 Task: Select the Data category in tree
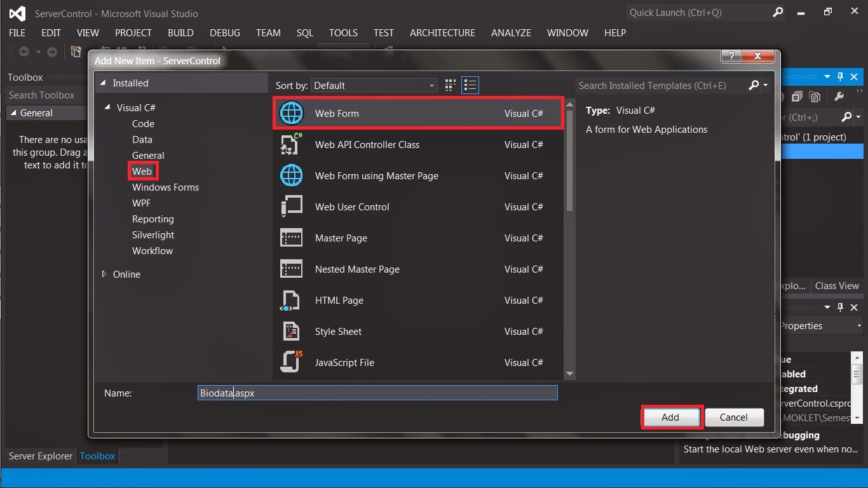[142, 140]
